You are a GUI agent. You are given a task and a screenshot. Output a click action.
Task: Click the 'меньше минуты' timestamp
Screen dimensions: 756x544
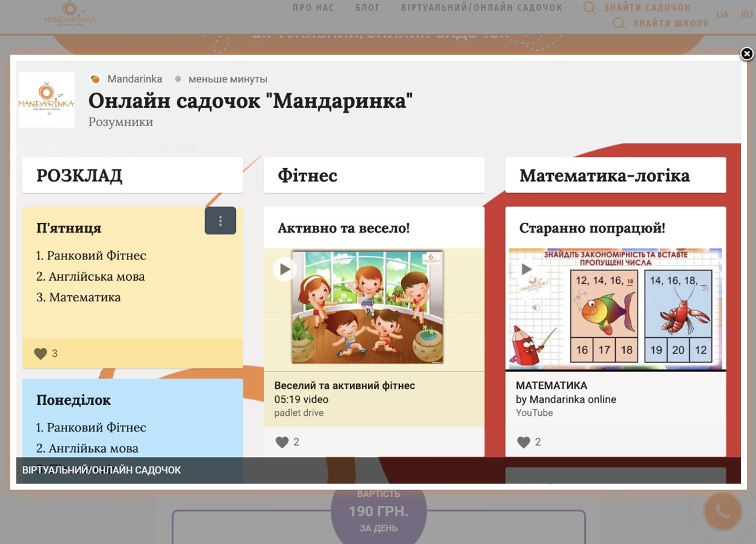click(x=228, y=79)
